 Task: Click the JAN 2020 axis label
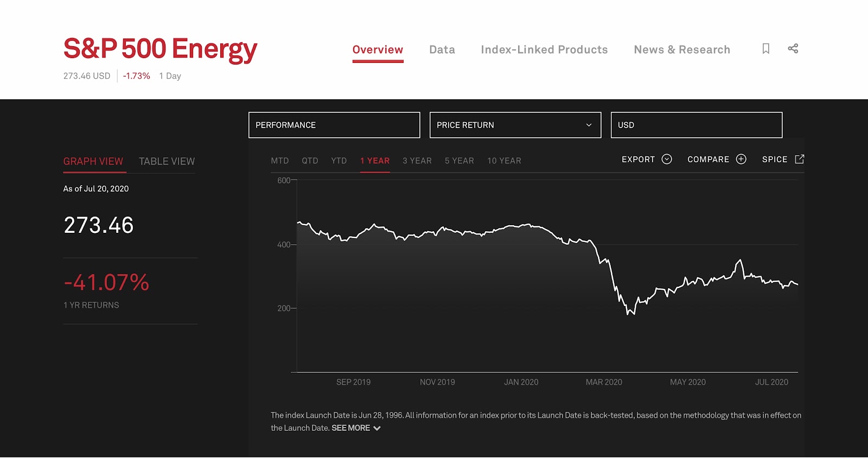point(521,383)
